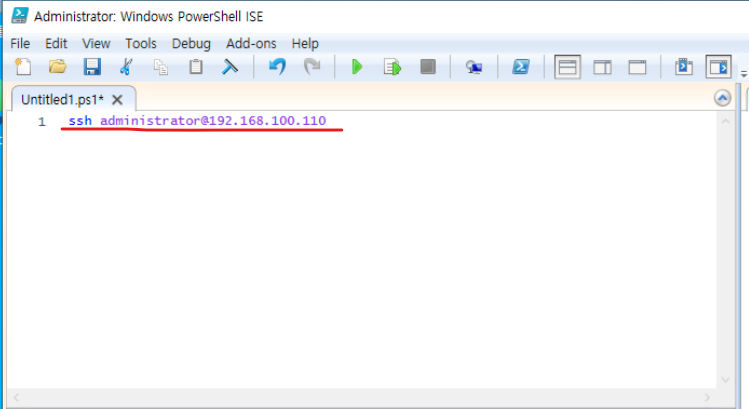Undo the last edit
Viewport: 749px width, 409px height.
pyautogui.click(x=277, y=67)
